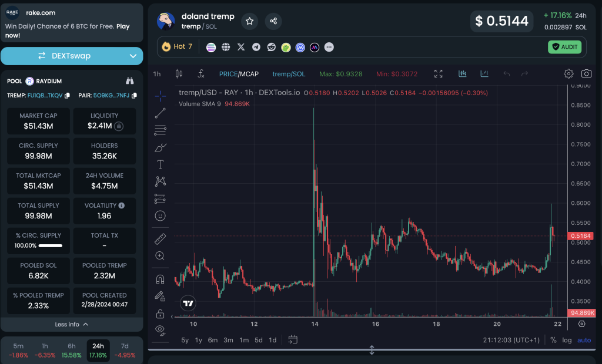Click the green AUDIT button
602x364 pixels.
point(565,47)
